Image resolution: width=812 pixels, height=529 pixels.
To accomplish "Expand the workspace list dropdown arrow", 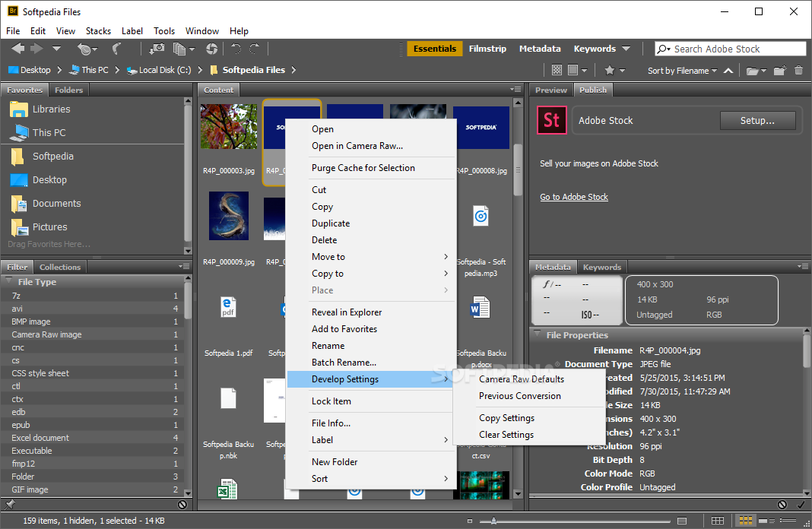I will pyautogui.click(x=626, y=49).
